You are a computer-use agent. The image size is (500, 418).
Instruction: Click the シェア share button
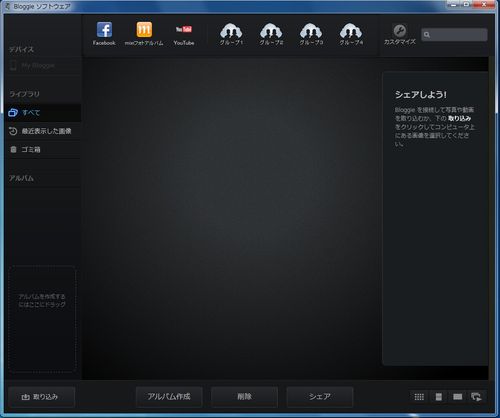pos(320,397)
